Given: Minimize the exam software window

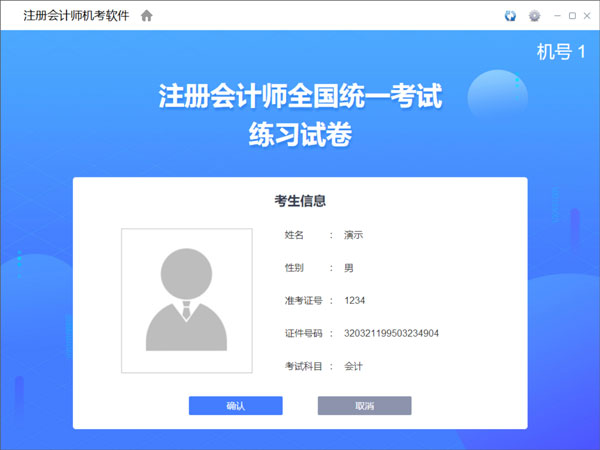Looking at the screenshot, I should [x=557, y=16].
